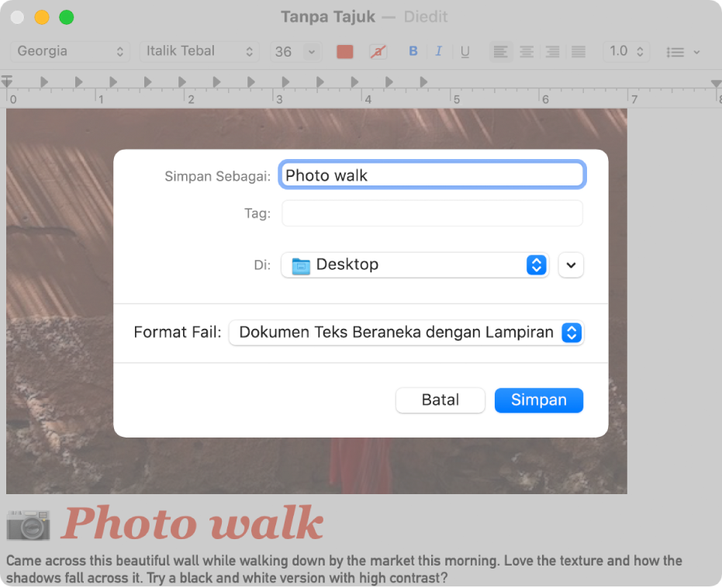Expand the save dialog with chevron button
The image size is (722, 588).
tap(571, 265)
